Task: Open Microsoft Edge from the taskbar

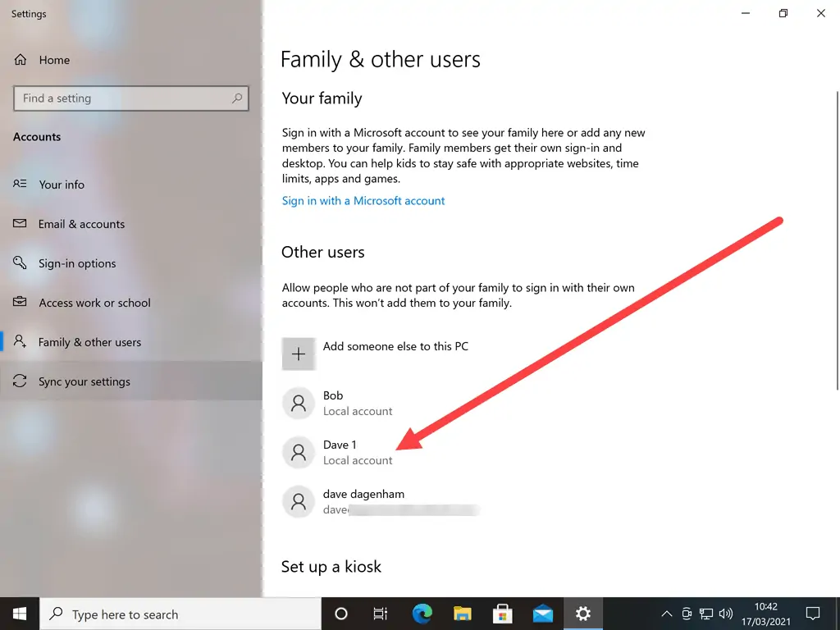Action: pyautogui.click(x=422, y=614)
